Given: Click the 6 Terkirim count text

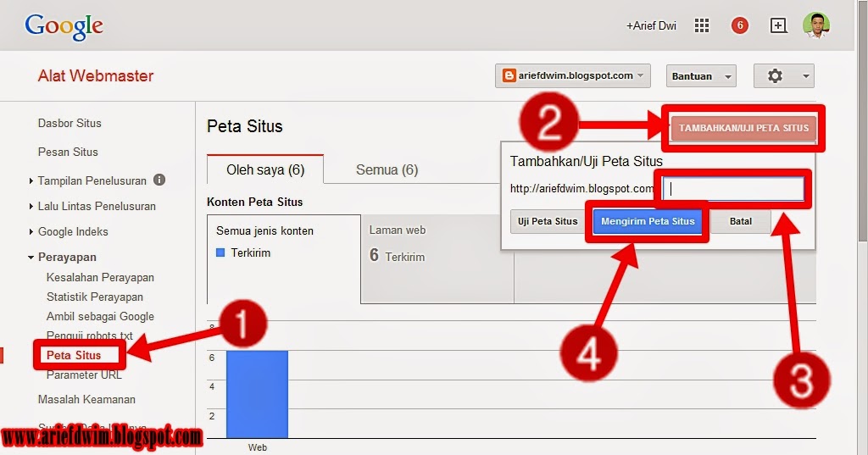Looking at the screenshot, I should click(x=397, y=256).
